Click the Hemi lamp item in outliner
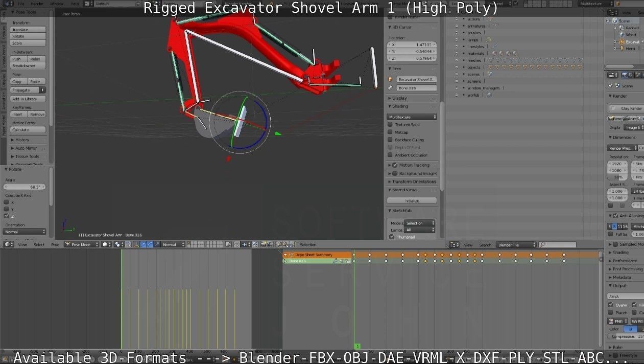The image size is (644, 364). [x=631, y=49]
